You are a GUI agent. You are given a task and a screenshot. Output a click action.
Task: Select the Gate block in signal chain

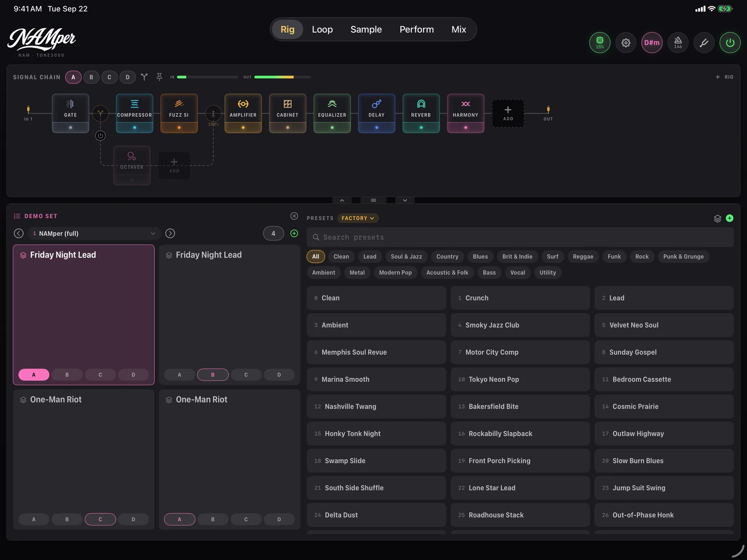(71, 113)
